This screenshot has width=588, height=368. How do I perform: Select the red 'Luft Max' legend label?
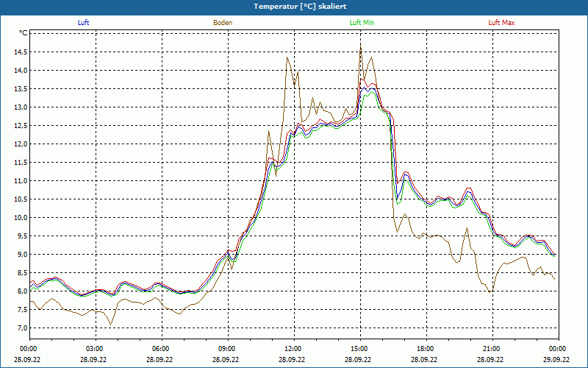click(x=501, y=23)
